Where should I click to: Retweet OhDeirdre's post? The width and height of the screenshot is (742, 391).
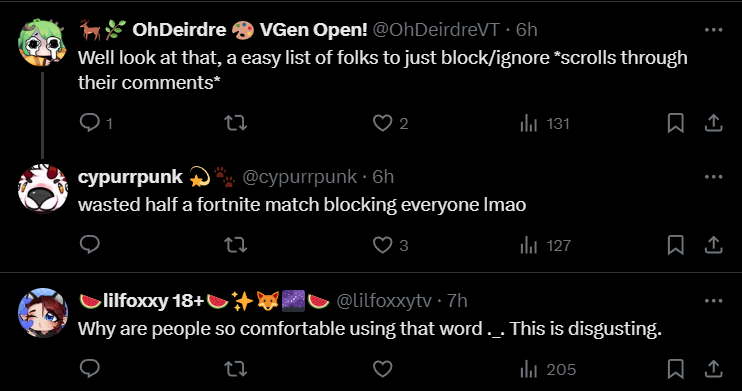(x=235, y=123)
